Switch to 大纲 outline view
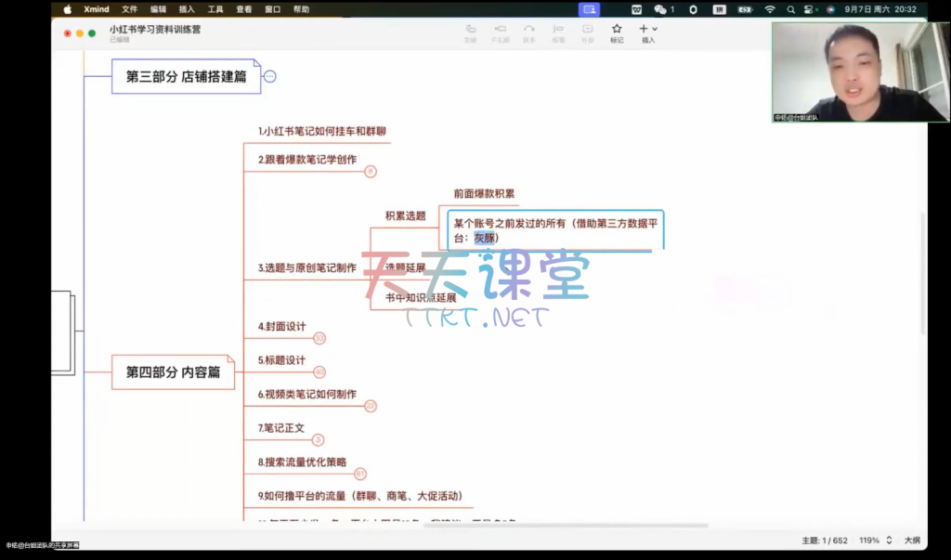 tap(912, 540)
